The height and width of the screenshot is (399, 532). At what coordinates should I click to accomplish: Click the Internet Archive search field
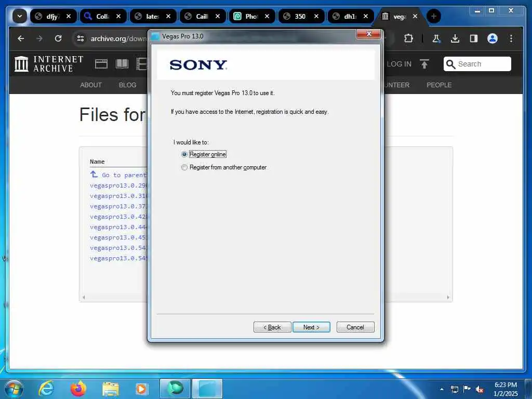click(x=477, y=64)
